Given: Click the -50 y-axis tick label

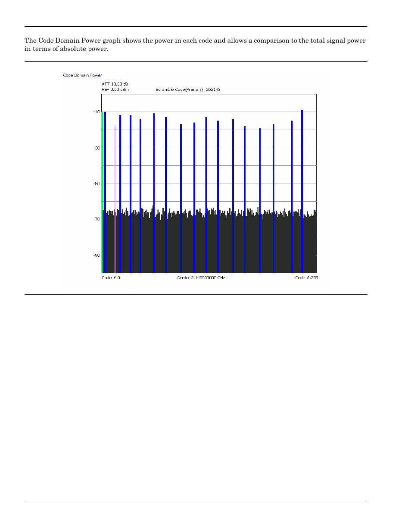Looking at the screenshot, I should 97,184.
